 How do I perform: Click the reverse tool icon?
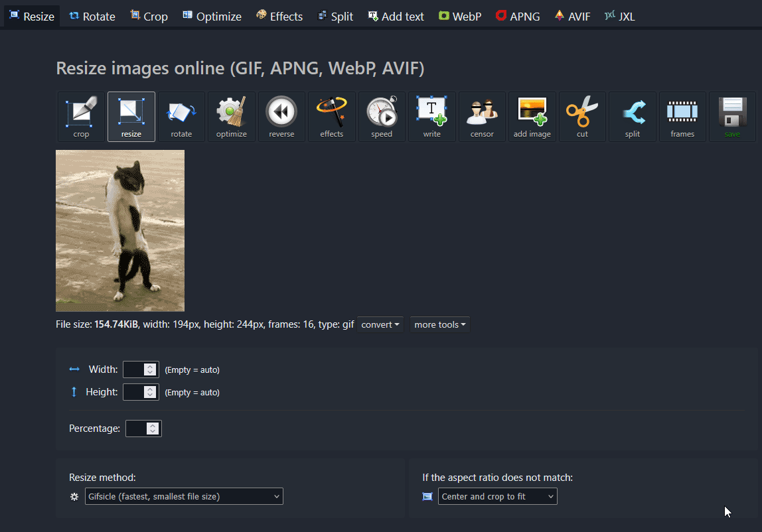[281, 117]
